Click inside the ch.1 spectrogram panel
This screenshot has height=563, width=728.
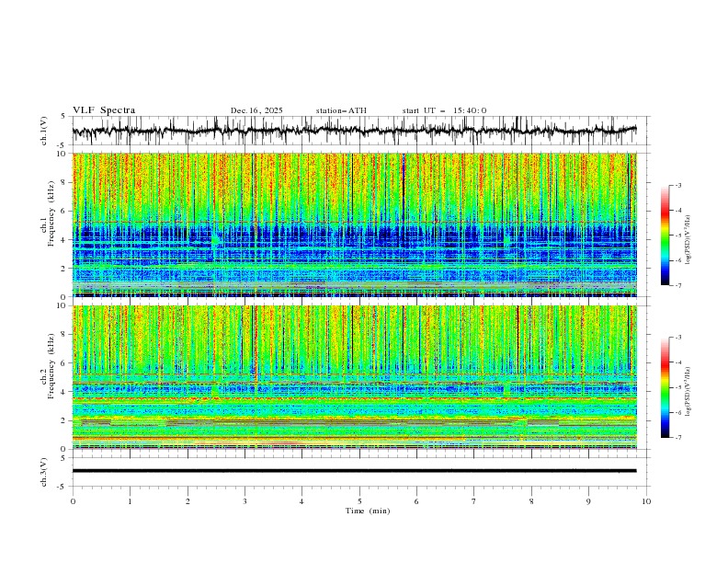click(355, 224)
